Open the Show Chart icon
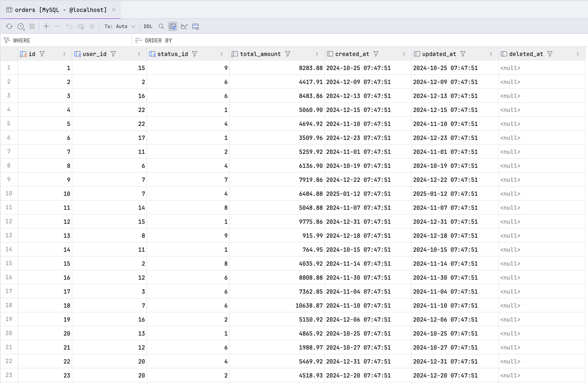Screen dimensions: 588x385 pos(184,27)
